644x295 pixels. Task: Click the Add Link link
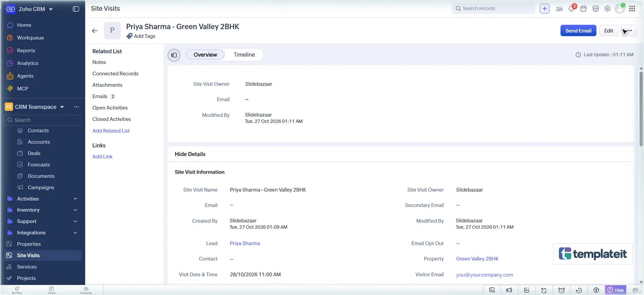point(103,157)
